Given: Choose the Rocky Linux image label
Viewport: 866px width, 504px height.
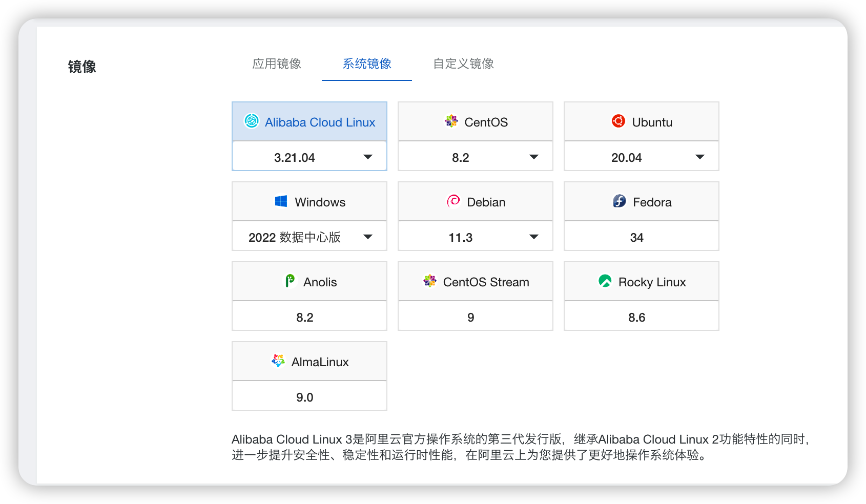Looking at the screenshot, I should click(x=652, y=282).
